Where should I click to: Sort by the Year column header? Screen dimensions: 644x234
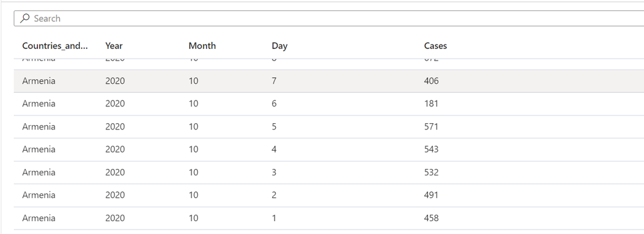[x=113, y=46]
